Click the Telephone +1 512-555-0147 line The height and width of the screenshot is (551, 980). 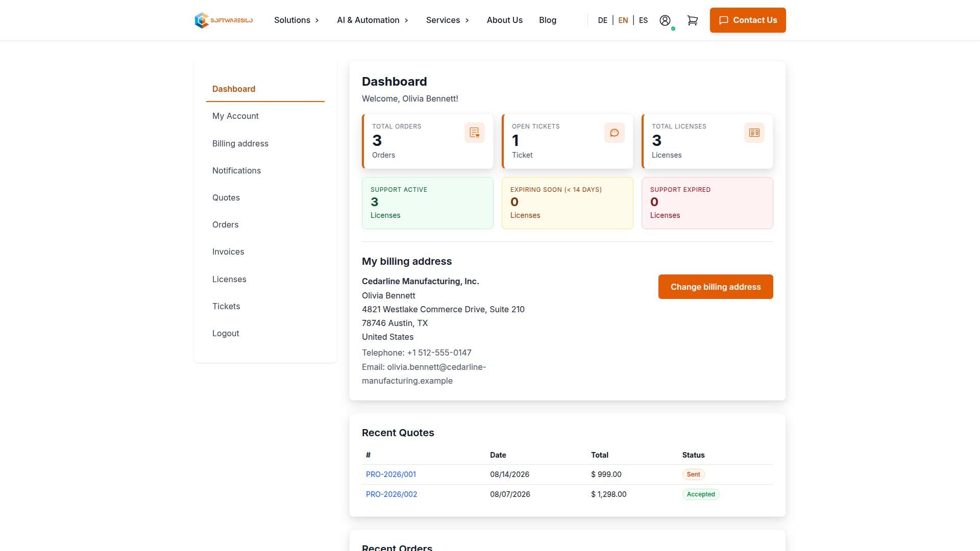tap(416, 353)
